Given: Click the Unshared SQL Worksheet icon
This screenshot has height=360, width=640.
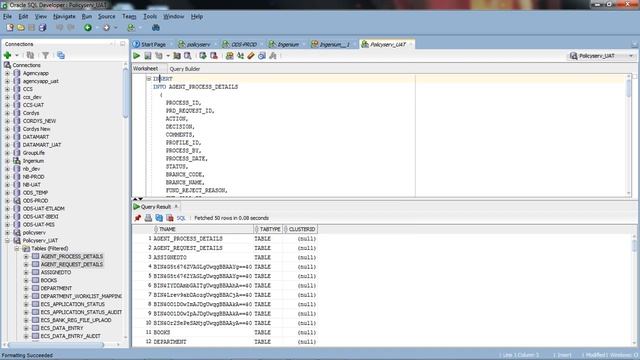Looking at the screenshot, I should tap(229, 56).
